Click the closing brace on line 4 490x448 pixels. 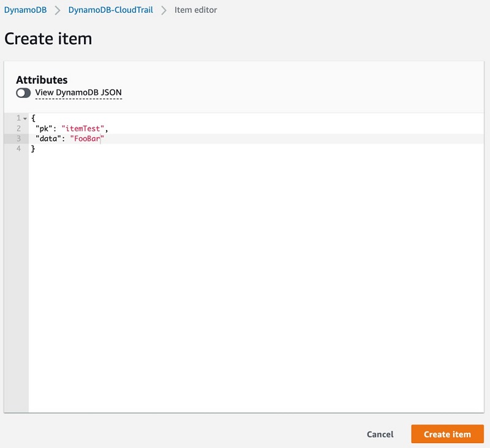point(33,149)
